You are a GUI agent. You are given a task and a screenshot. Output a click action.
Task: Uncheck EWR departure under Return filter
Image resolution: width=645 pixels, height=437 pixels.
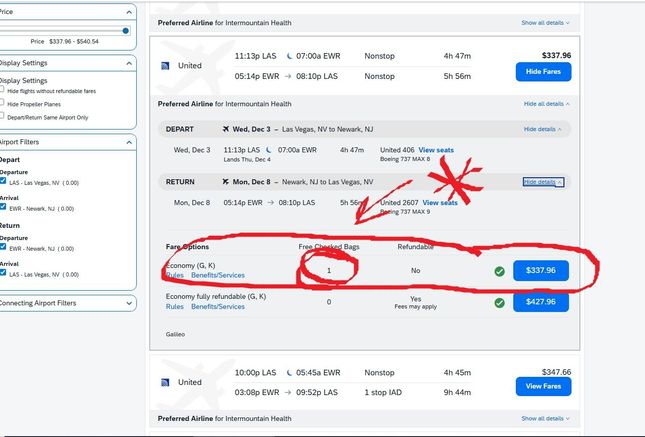coord(2,246)
